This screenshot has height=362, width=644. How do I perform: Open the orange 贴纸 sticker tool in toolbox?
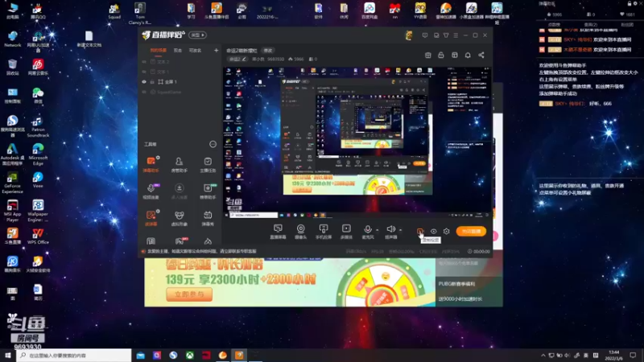point(151,218)
